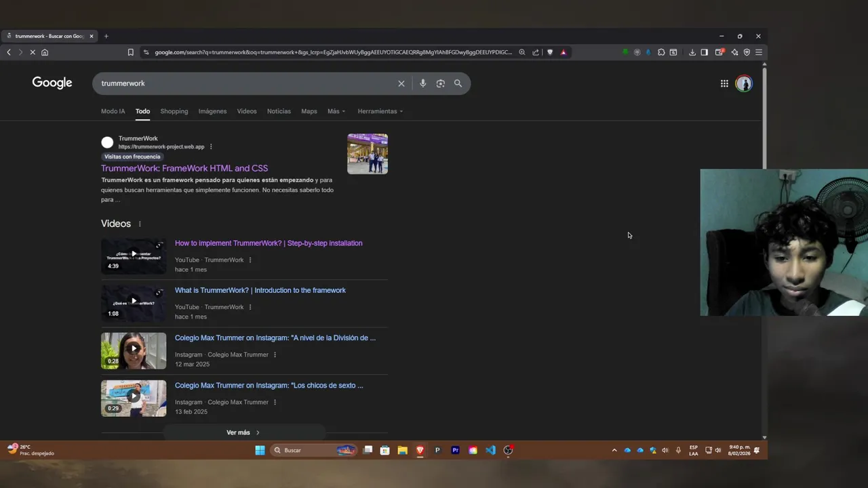Clear the Google search box text
The image size is (868, 488).
[401, 83]
